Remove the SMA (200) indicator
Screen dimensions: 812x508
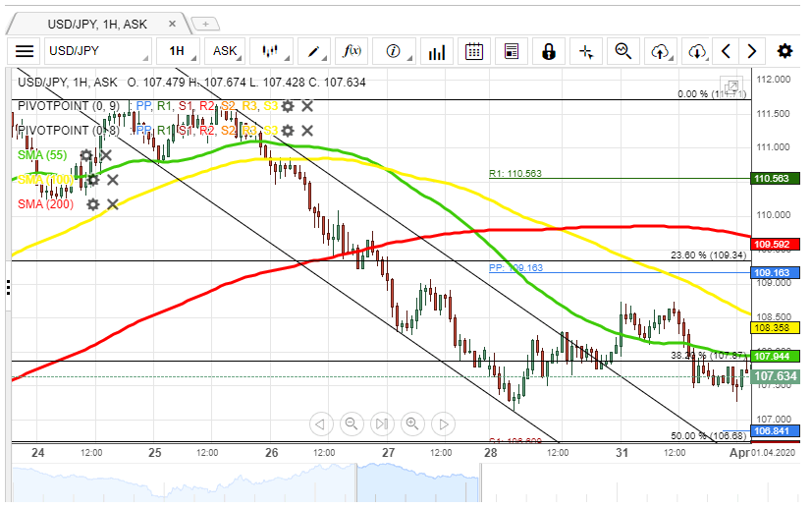tap(113, 204)
